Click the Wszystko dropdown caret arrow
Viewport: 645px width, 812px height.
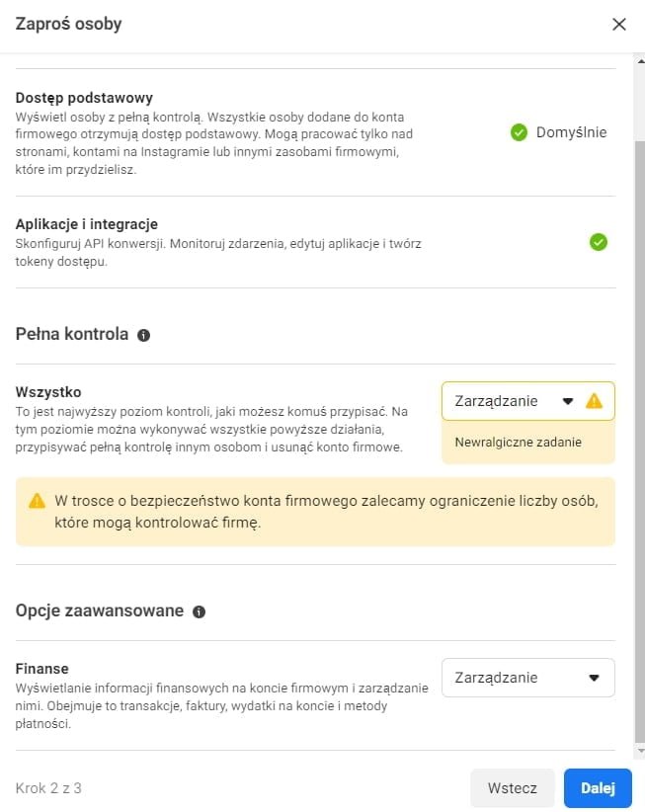click(x=567, y=401)
